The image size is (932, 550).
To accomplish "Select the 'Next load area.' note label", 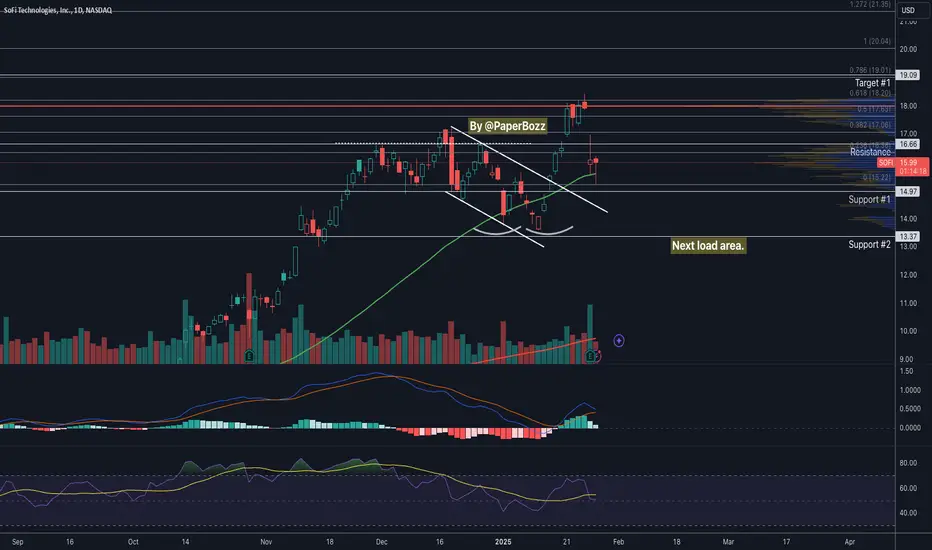I will click(x=708, y=246).
